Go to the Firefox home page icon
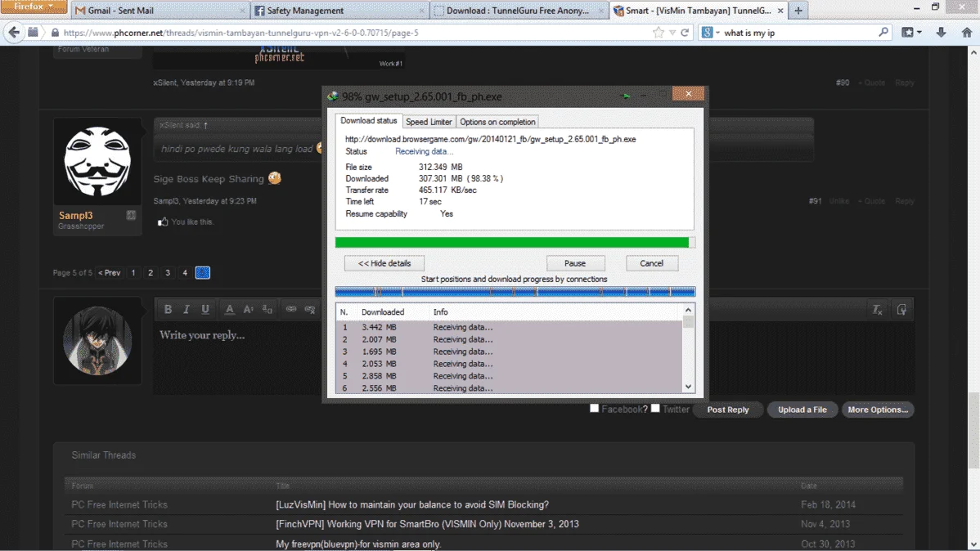The image size is (980, 551). tap(966, 33)
